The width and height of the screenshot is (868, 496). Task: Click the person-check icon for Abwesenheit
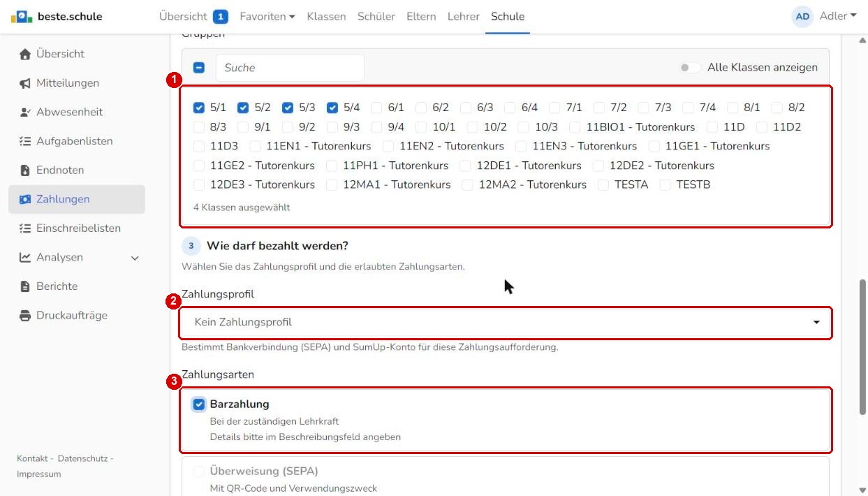[x=25, y=112]
